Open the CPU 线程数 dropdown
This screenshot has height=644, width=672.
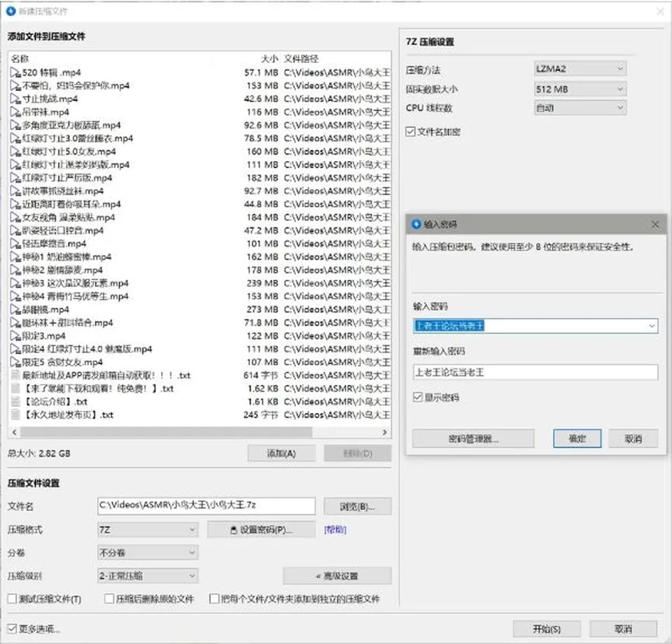pyautogui.click(x=580, y=108)
